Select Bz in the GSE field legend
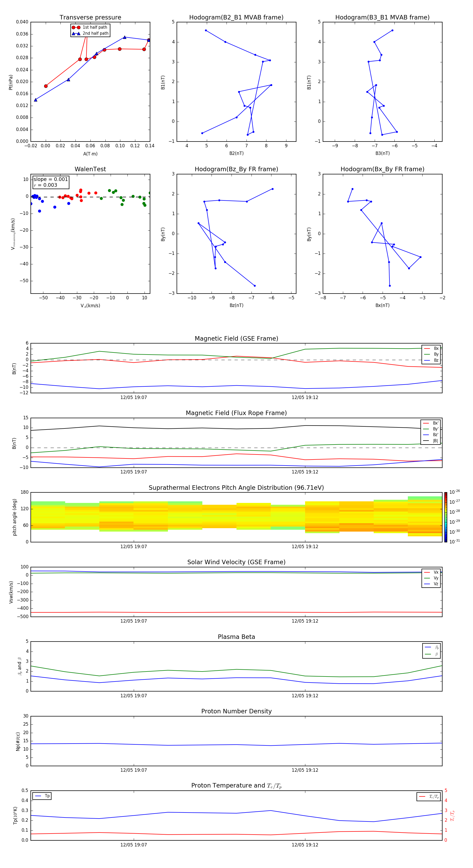 click(x=431, y=360)
